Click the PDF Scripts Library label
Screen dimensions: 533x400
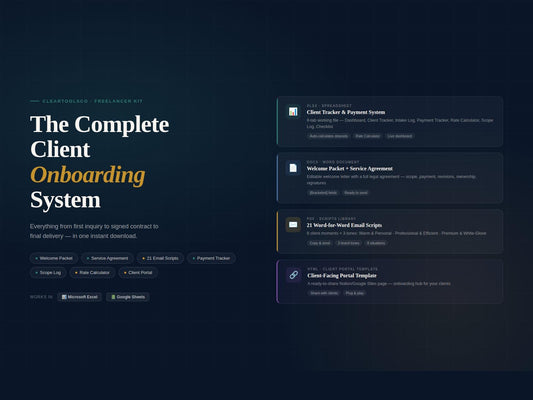point(331,219)
